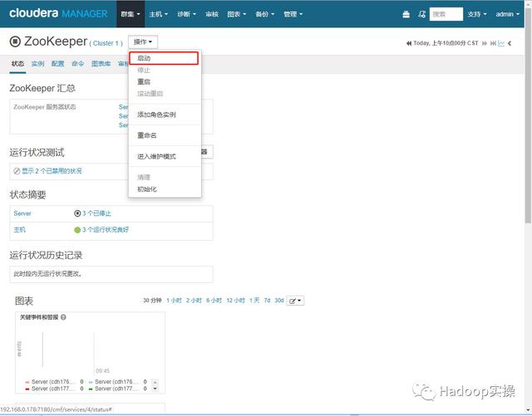The height and width of the screenshot is (416, 532).
Task: Open the parcels icon in top bar
Action: pyautogui.click(x=406, y=14)
